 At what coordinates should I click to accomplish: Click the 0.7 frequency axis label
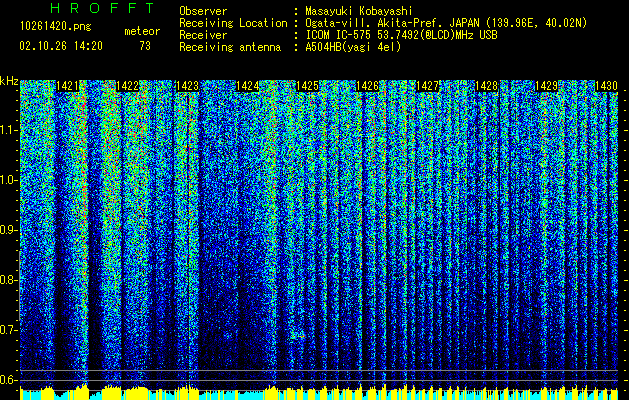9,330
